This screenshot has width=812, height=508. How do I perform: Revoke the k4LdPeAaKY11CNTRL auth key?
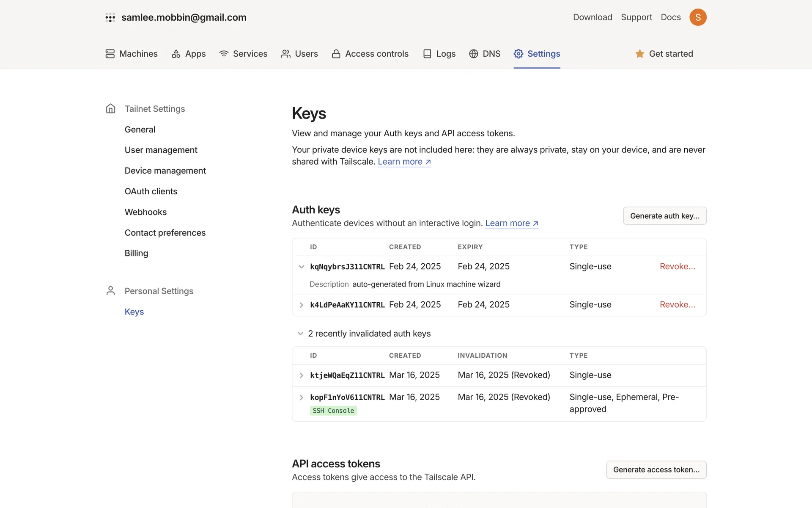(x=677, y=305)
